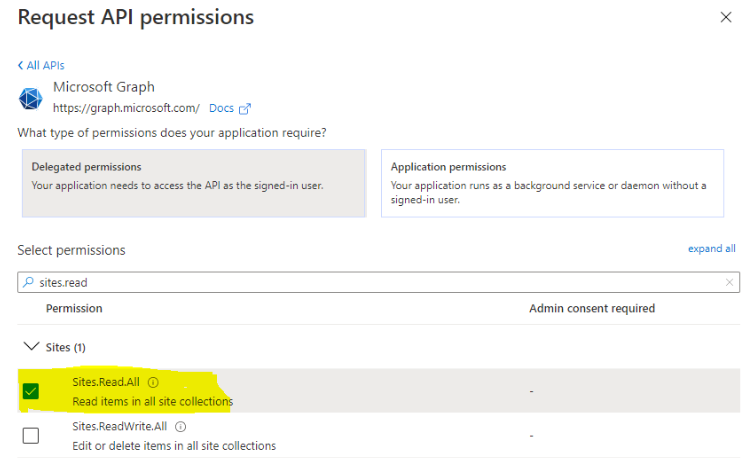Image resolution: width=750 pixels, height=475 pixels.
Task: Open the Docs link
Action: click(x=221, y=109)
